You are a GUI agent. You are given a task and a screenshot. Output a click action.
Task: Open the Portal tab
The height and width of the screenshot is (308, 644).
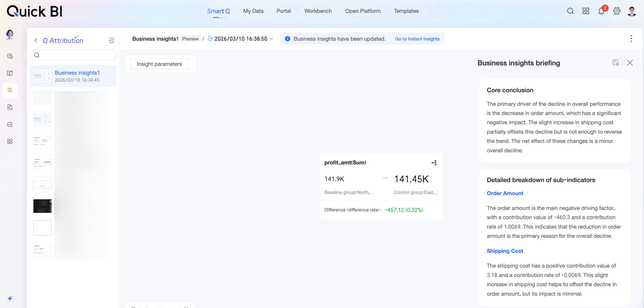point(284,11)
